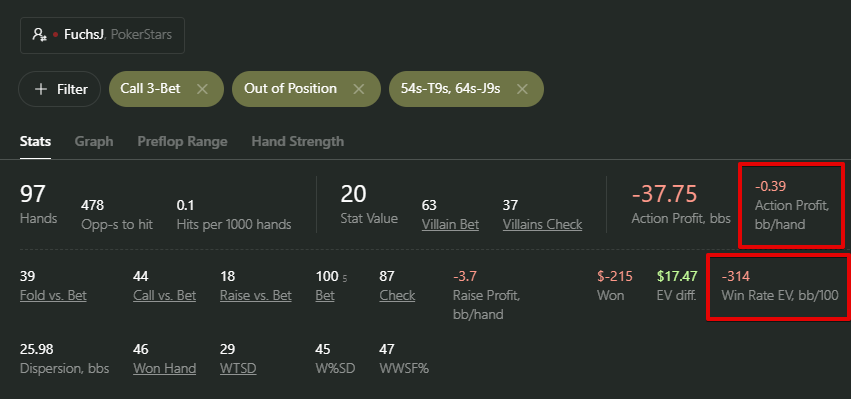Image resolution: width=856 pixels, height=399 pixels.
Task: Open the Villain Bet stat link
Action: pos(450,224)
